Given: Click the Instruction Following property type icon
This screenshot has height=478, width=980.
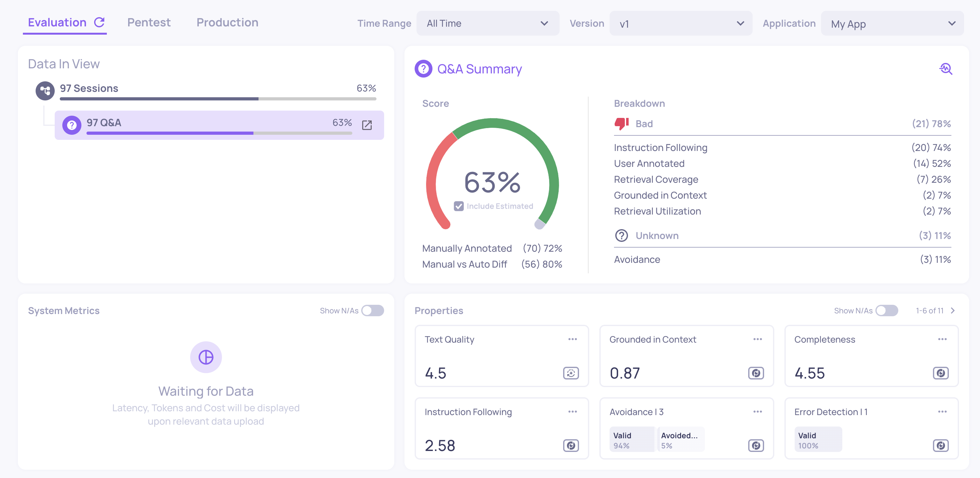Looking at the screenshot, I should (x=571, y=445).
